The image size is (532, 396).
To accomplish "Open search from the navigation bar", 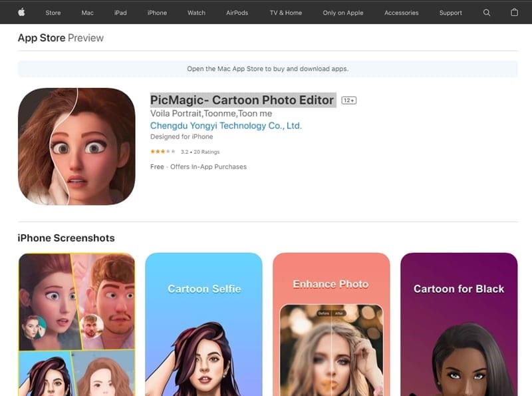I will tap(487, 12).
